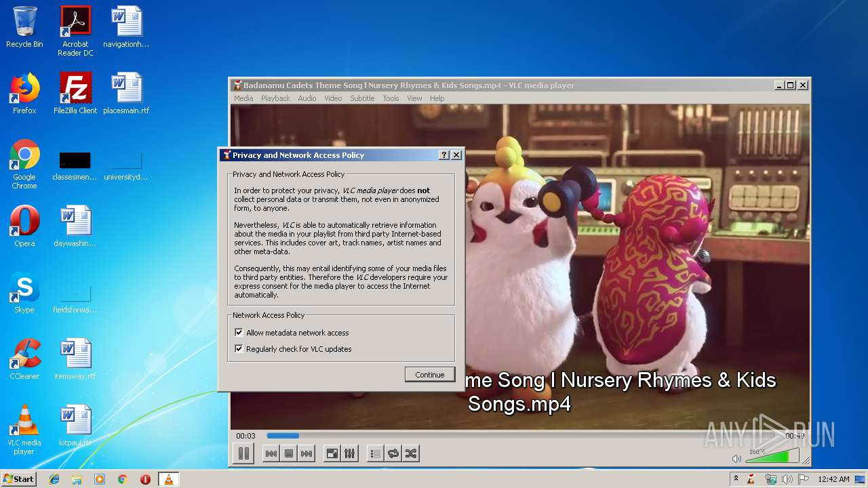The height and width of the screenshot is (488, 868).
Task: Open the network tray icon
Action: tap(770, 479)
